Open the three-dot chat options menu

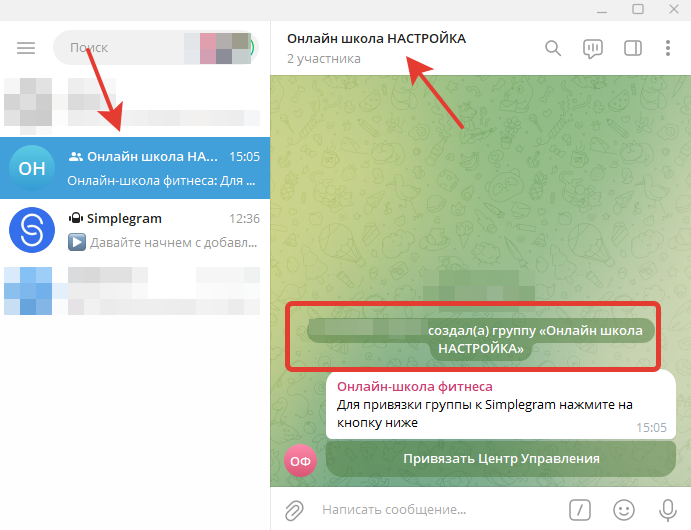668,48
